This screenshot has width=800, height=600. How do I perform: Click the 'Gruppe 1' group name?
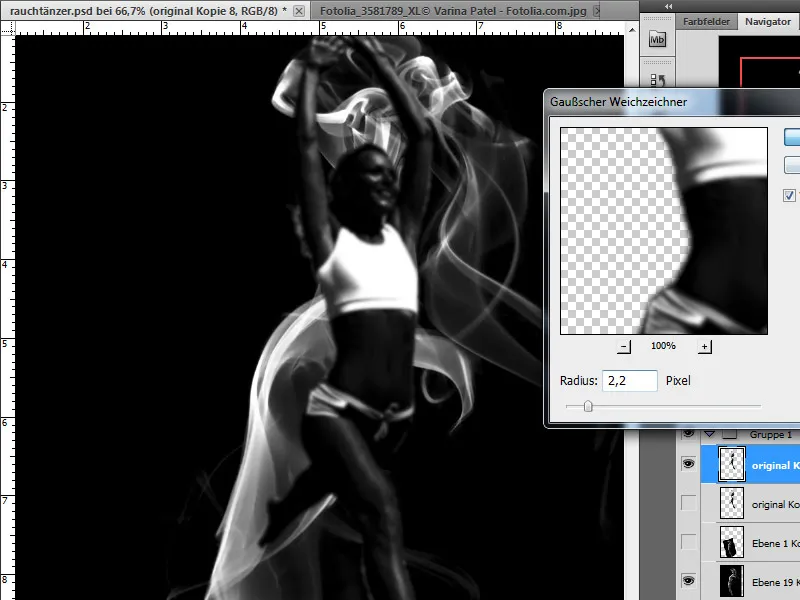click(x=770, y=435)
